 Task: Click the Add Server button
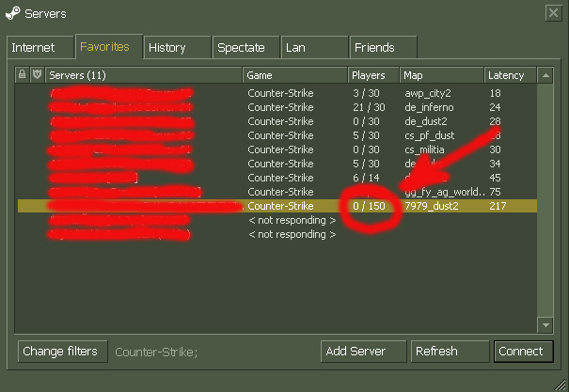363,351
